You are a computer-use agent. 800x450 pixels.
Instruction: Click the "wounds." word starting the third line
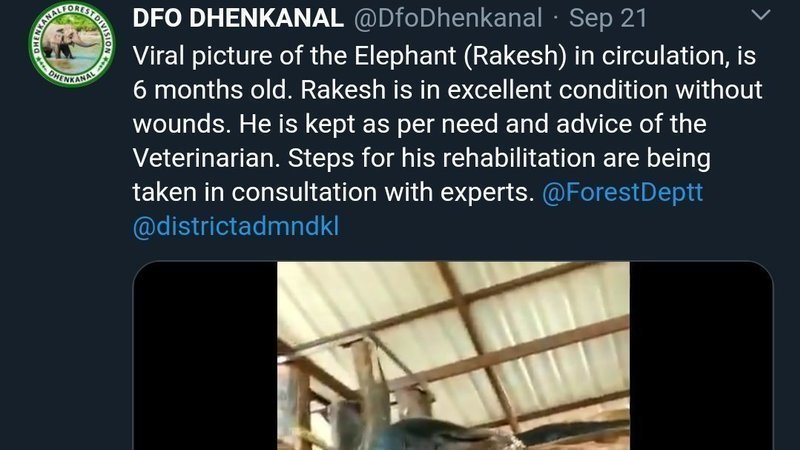coord(182,124)
